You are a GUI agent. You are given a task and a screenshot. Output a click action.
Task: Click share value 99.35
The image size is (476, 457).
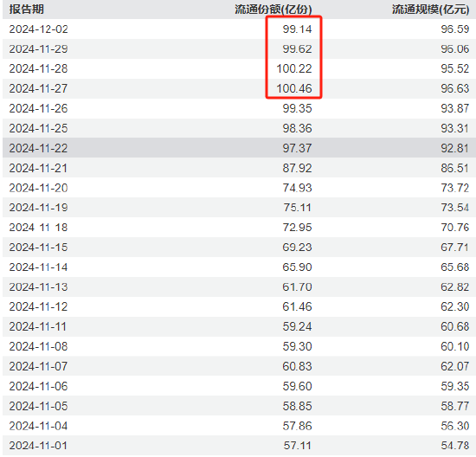coord(297,108)
